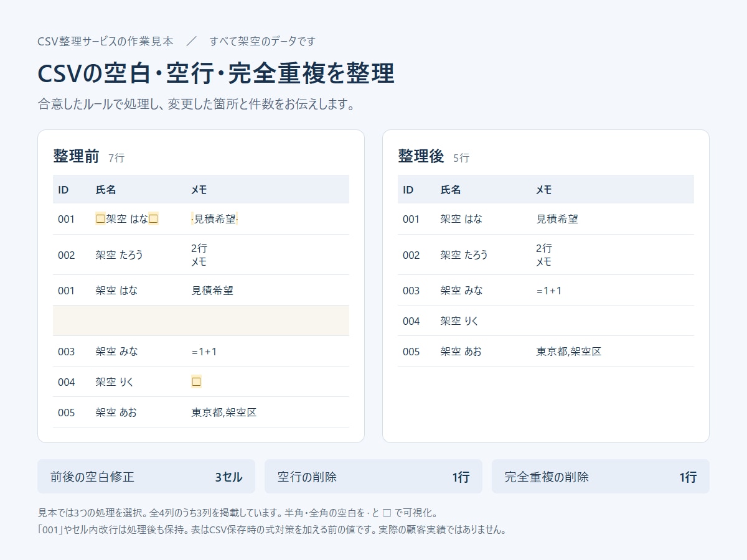Click the note "すべて架空のデータです"
This screenshot has width=747, height=560.
coord(263,42)
